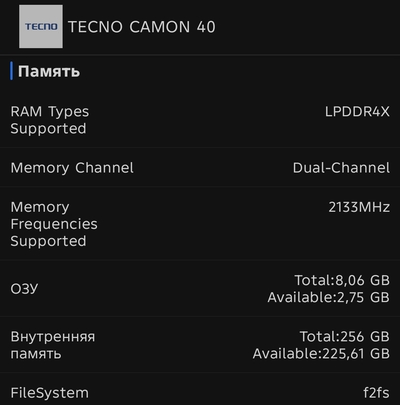Tap the 2133MHz frequency value
The image size is (400, 405).
[x=359, y=207]
